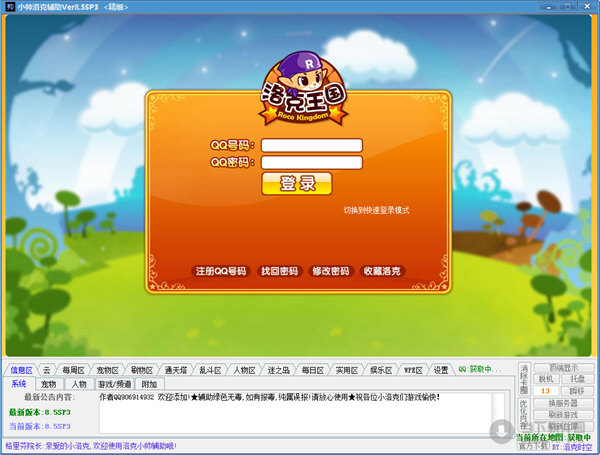Click the 当前所在地图:获取中 status

[553, 437]
